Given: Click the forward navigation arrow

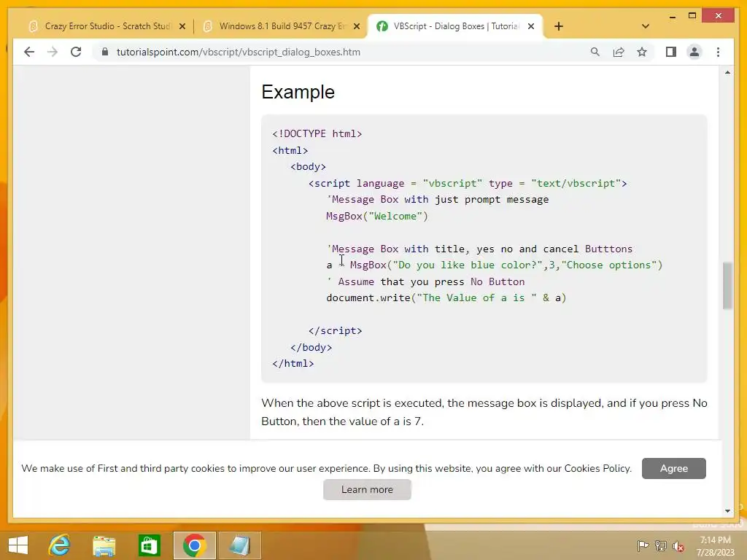Looking at the screenshot, I should 53,52.
